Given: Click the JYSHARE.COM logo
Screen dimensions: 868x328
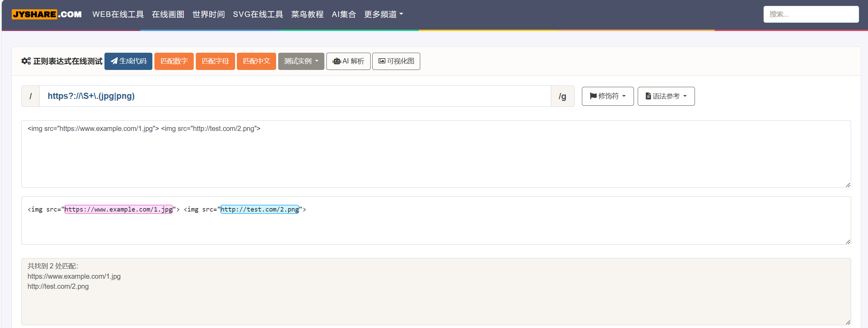Looking at the screenshot, I should [x=47, y=14].
